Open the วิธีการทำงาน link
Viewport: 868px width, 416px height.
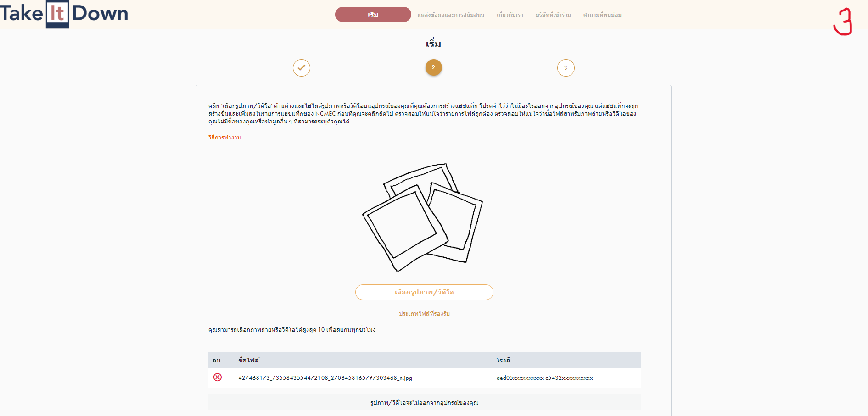coord(224,138)
